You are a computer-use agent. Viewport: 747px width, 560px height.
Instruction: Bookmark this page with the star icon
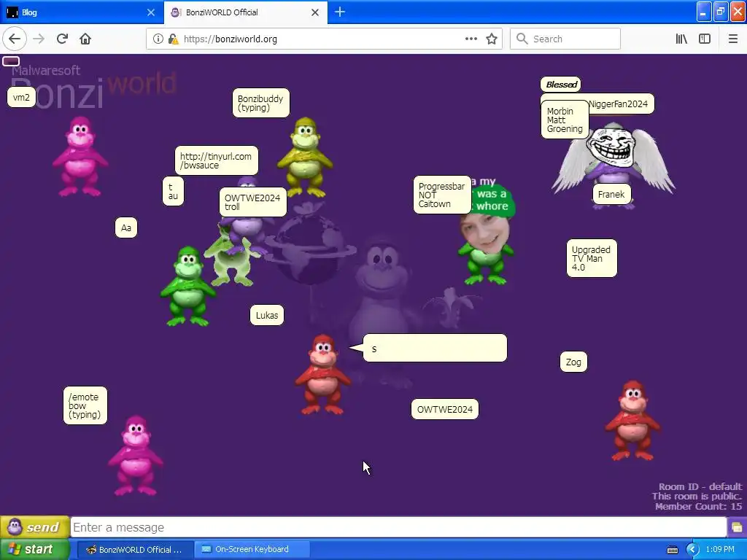point(492,39)
